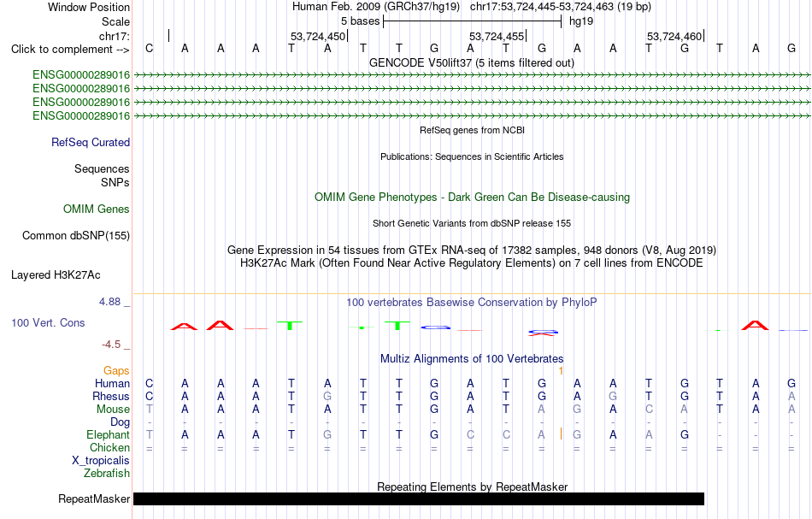Click the C base in Human alignment row
This screenshot has width=812, height=519.
[149, 384]
